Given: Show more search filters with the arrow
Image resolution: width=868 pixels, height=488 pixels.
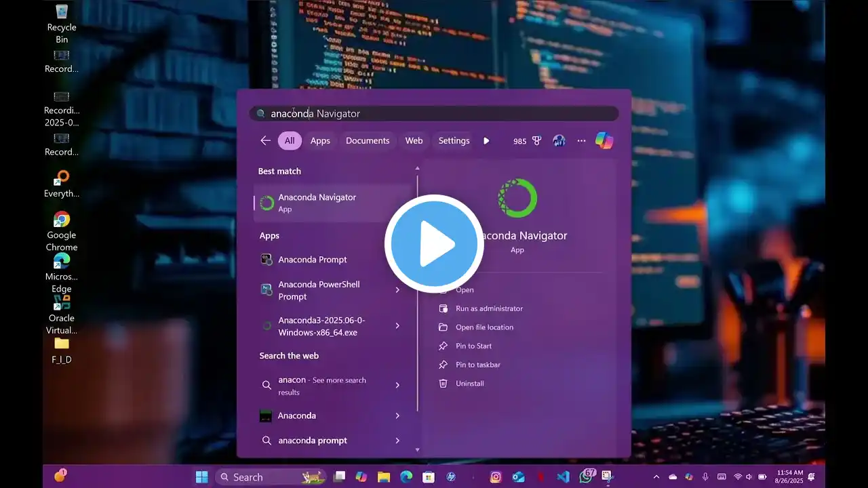Looking at the screenshot, I should pyautogui.click(x=486, y=141).
